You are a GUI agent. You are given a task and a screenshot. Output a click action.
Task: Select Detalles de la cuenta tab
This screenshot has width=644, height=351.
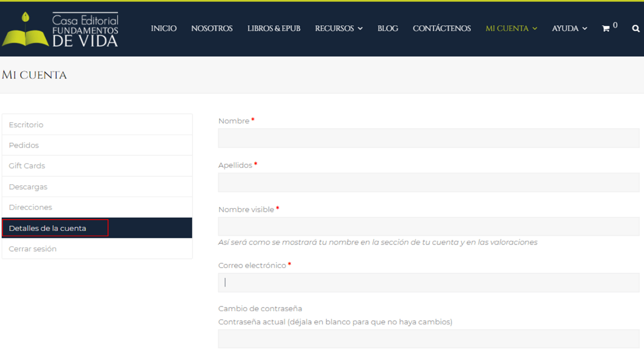point(47,228)
